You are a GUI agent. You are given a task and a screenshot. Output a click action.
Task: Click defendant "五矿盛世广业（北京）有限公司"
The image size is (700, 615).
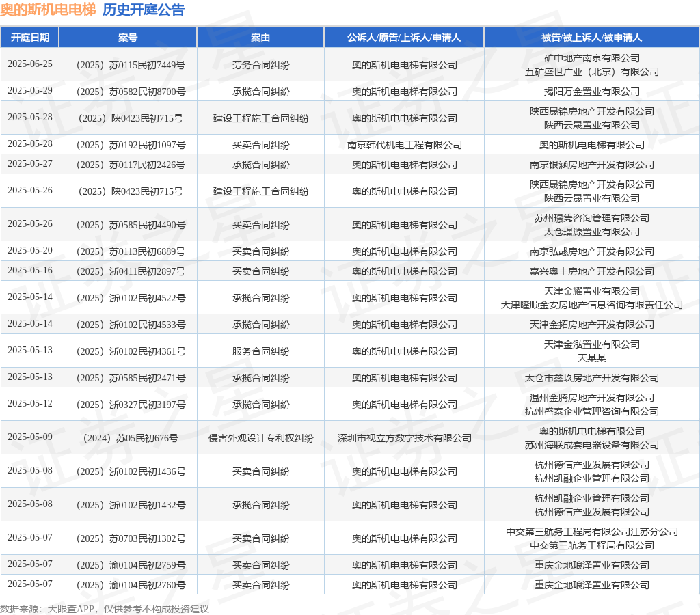(x=591, y=72)
